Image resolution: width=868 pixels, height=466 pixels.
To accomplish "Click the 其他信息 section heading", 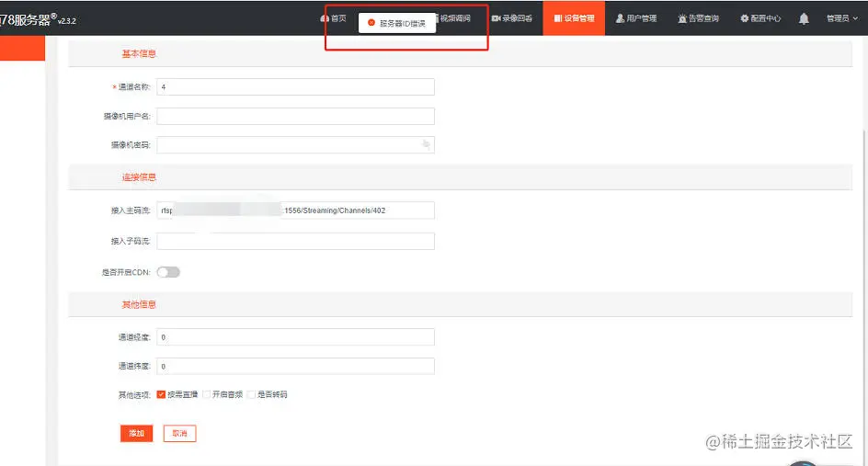I will pos(139,304).
